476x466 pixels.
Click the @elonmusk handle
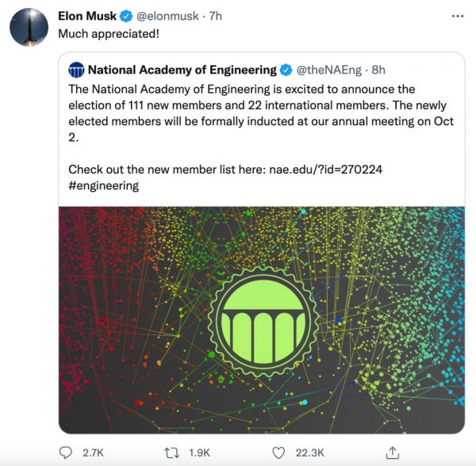[x=169, y=16]
